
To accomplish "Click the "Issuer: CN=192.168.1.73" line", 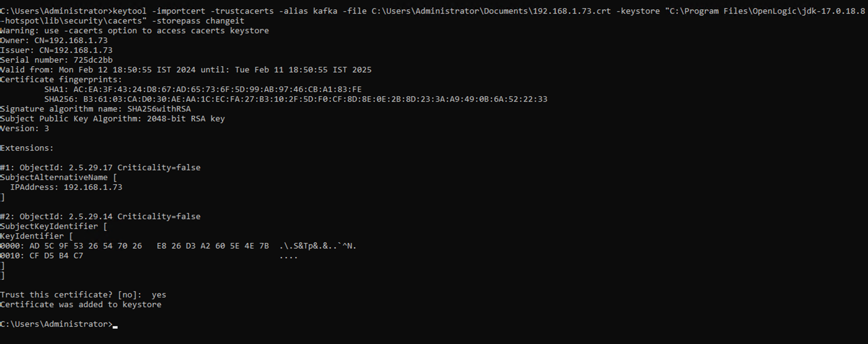I will point(56,50).
